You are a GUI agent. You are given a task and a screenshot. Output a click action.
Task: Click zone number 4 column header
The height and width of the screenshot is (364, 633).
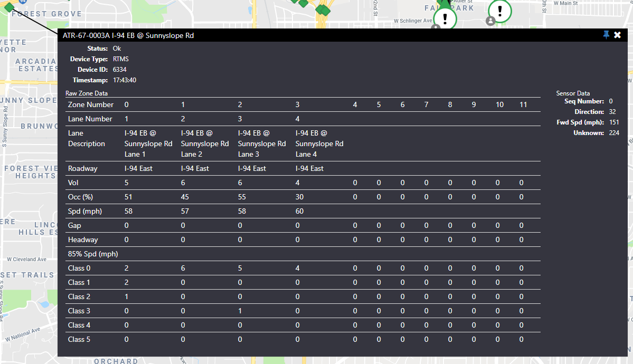click(x=355, y=104)
